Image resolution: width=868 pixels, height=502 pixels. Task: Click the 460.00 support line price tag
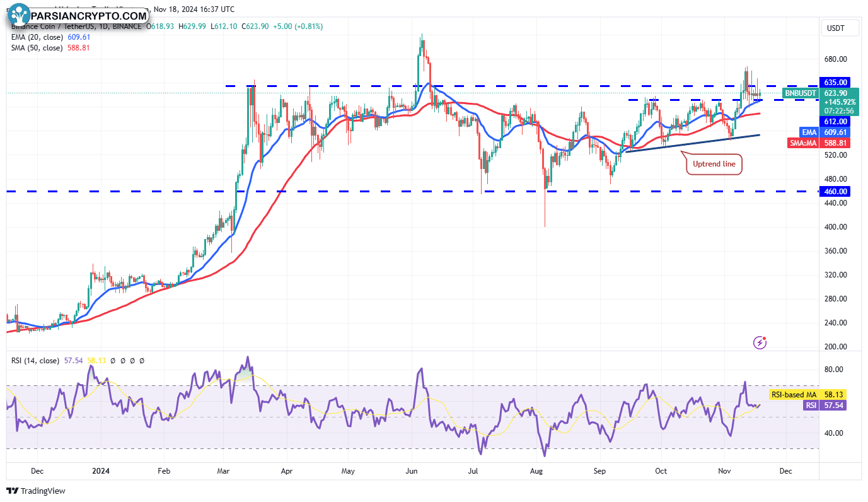coord(835,191)
